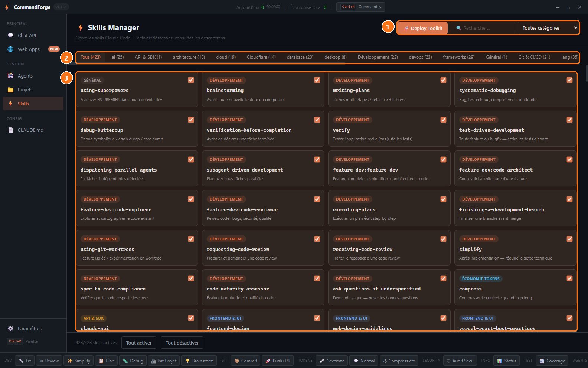Viewport: 588px width, 368px height.
Task: Open the Ctrl+K Commandes palette
Action: (361, 7)
